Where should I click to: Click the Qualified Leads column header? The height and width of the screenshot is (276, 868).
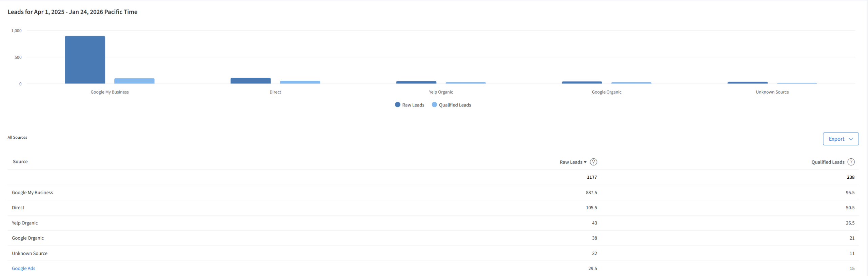coord(828,162)
